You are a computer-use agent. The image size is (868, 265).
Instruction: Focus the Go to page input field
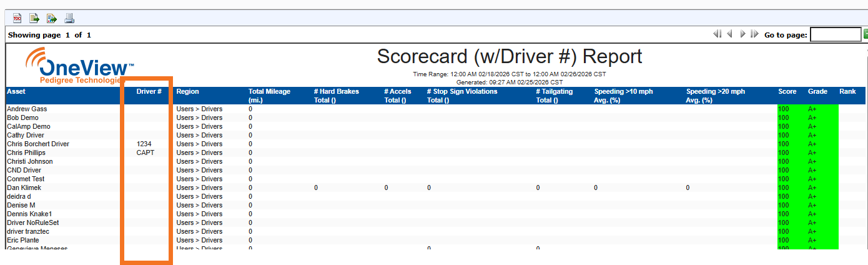[836, 35]
